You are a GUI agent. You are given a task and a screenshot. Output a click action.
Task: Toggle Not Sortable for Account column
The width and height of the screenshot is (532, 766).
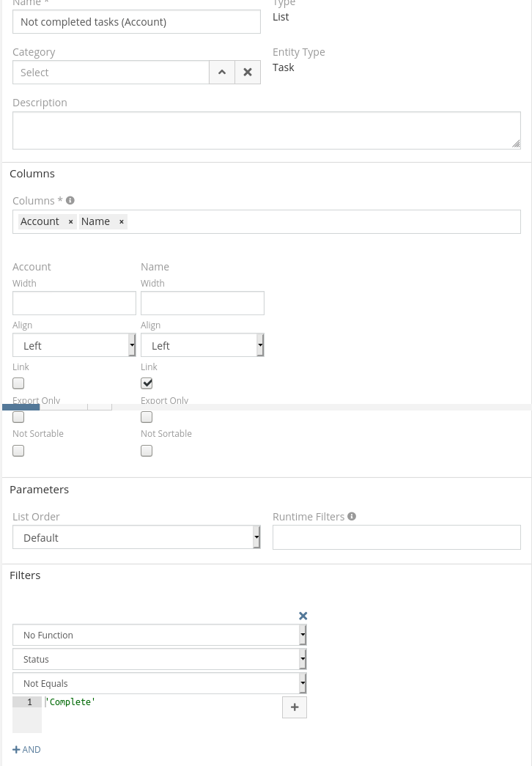tap(18, 451)
